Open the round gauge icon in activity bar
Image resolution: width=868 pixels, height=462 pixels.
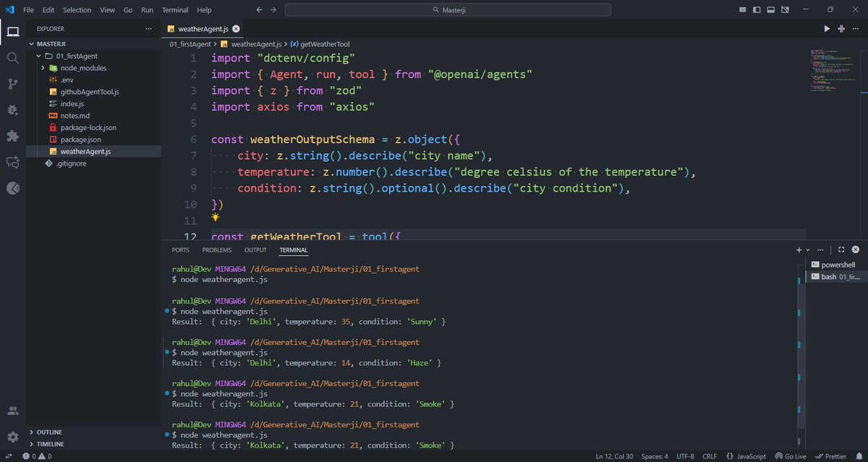tap(13, 188)
